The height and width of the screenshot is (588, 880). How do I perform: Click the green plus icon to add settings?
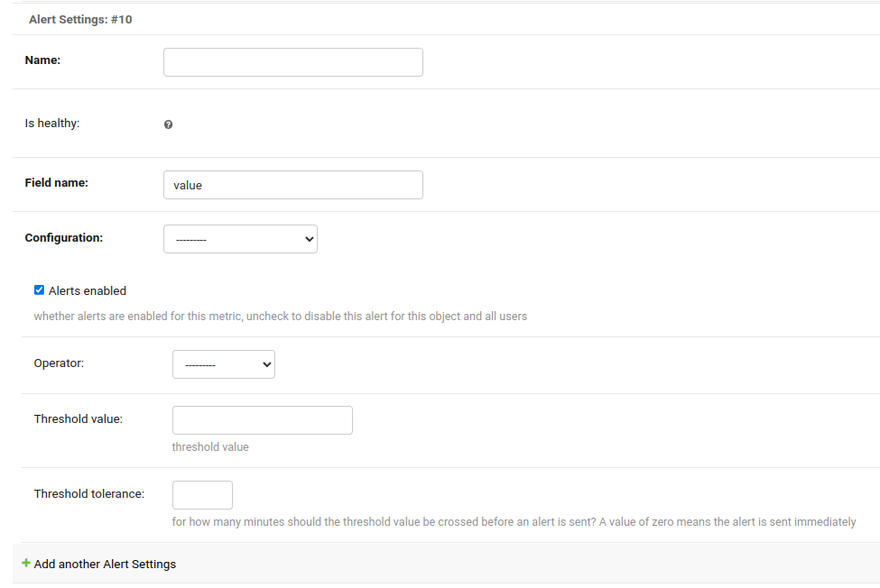click(26, 563)
